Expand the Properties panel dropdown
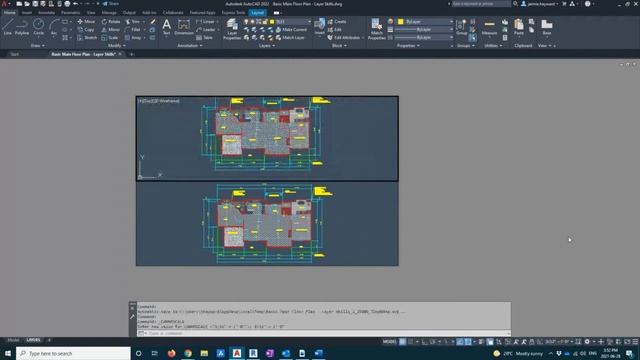Viewport: 640px width, 360px height. coord(408,46)
